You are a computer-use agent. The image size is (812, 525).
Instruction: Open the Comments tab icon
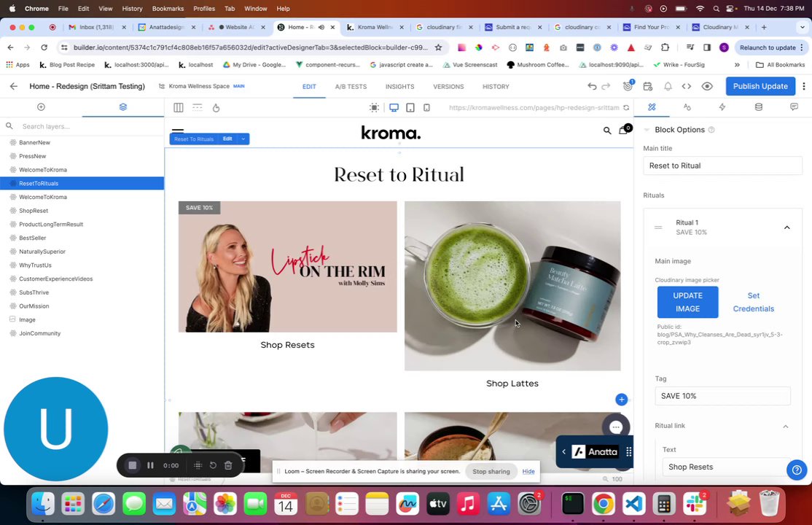pos(794,106)
